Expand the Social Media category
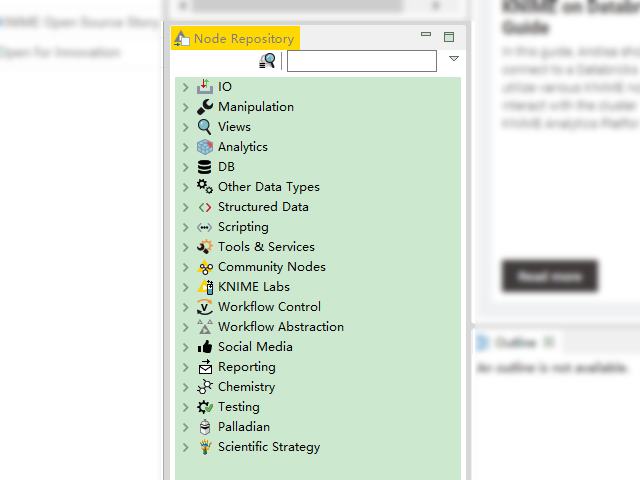The height and width of the screenshot is (480, 640). point(186,347)
